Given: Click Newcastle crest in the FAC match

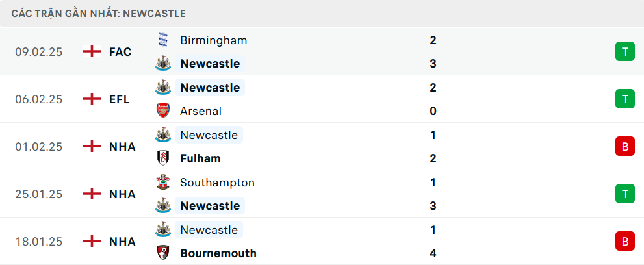Looking at the screenshot, I should click(x=162, y=64).
